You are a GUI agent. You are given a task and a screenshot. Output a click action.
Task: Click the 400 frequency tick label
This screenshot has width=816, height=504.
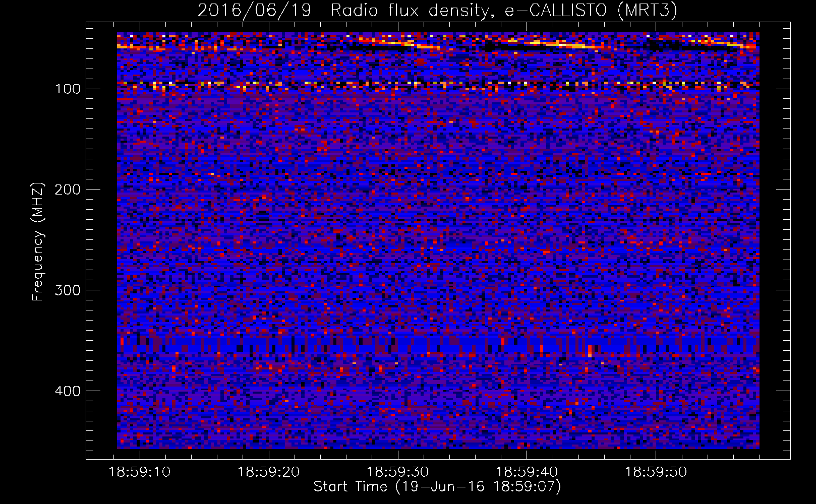68,392
